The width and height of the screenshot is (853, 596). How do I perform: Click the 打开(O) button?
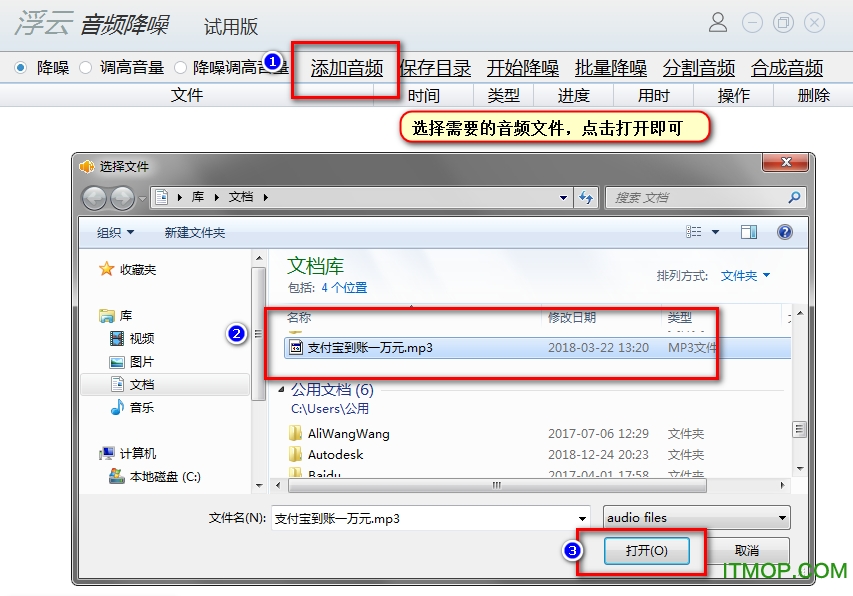pyautogui.click(x=648, y=551)
